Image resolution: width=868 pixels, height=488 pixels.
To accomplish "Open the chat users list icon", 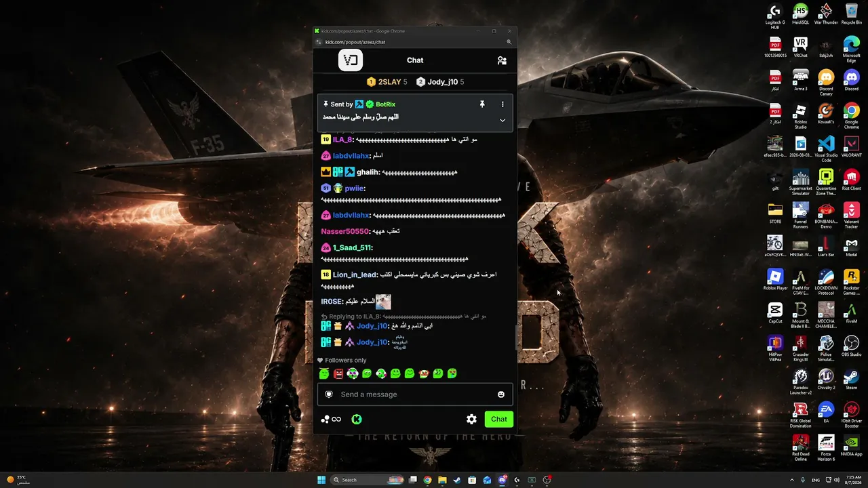I will pos(502,60).
